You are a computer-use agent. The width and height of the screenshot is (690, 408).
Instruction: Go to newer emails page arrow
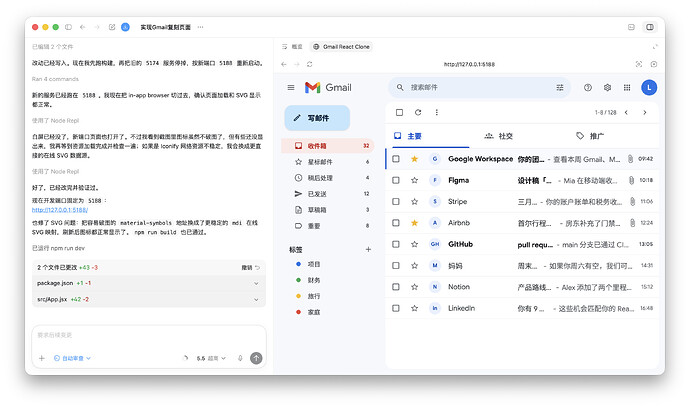click(626, 113)
